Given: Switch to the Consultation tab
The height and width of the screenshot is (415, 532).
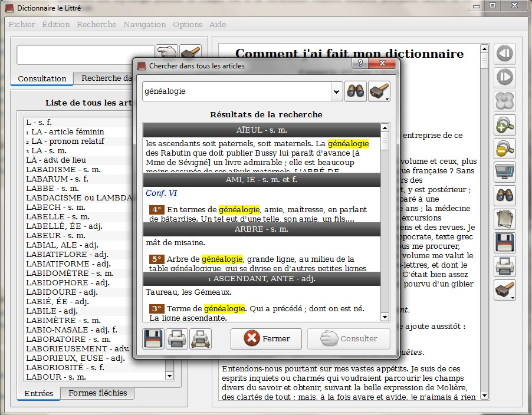Looking at the screenshot, I should 42,78.
